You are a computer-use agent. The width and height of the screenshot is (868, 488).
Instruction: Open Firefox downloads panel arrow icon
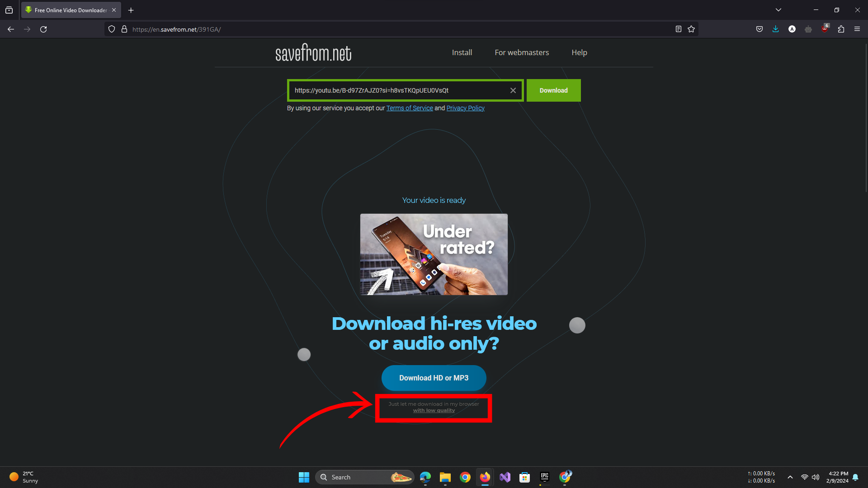tap(775, 29)
